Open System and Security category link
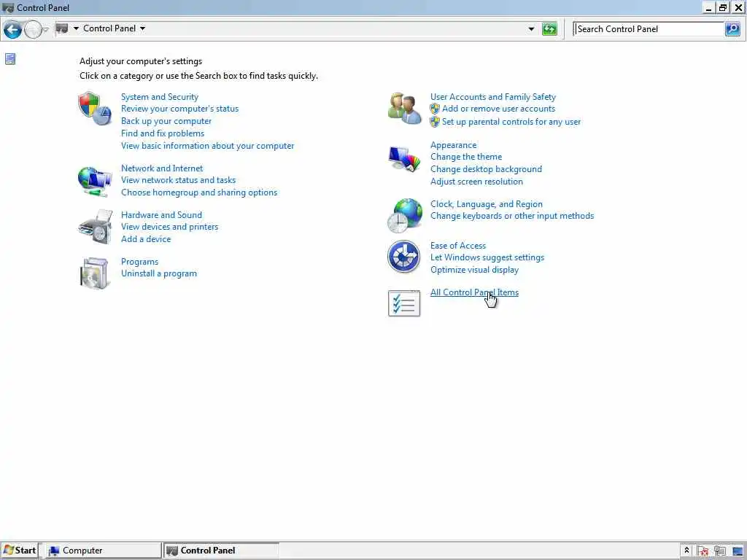 click(160, 97)
